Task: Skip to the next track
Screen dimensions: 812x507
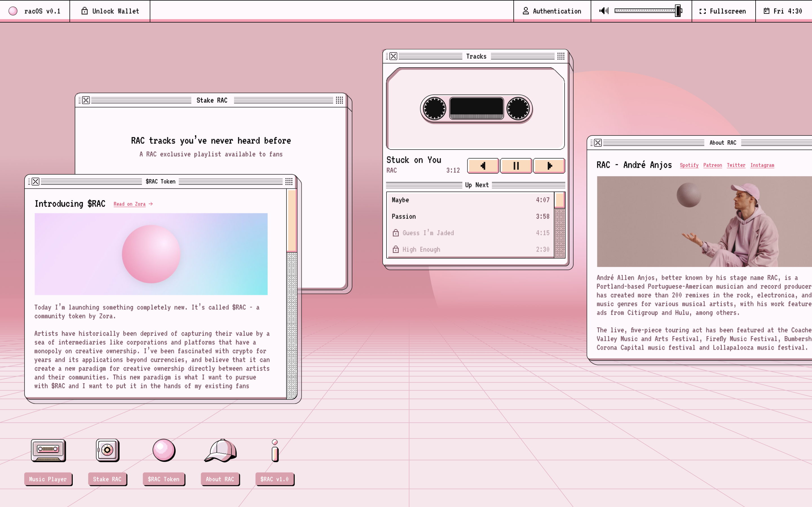Action: [x=549, y=166]
